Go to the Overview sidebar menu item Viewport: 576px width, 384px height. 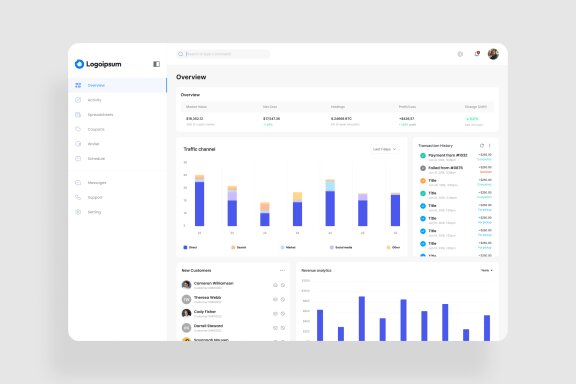coord(118,85)
